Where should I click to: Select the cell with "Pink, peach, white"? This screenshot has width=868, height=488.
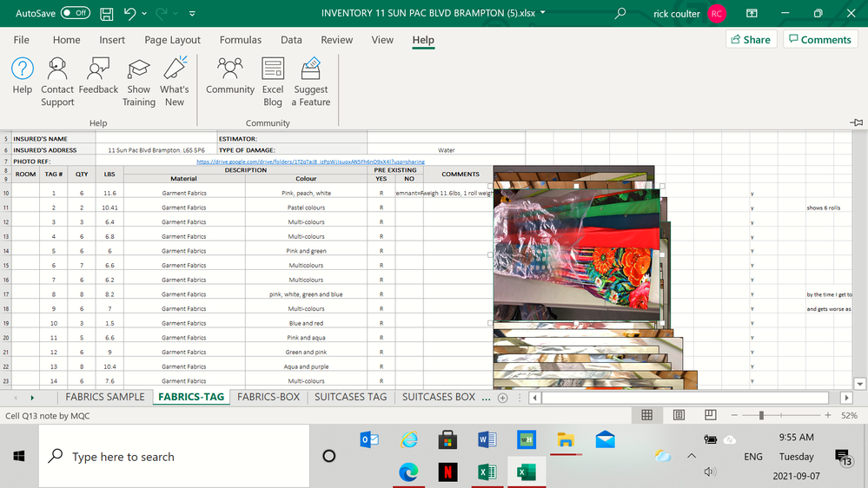click(x=306, y=193)
